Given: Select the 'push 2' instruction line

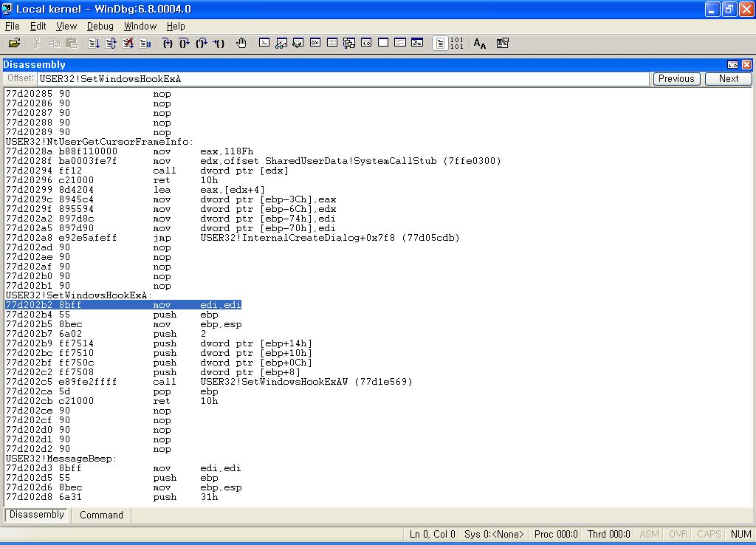Looking at the screenshot, I should pos(106,334).
